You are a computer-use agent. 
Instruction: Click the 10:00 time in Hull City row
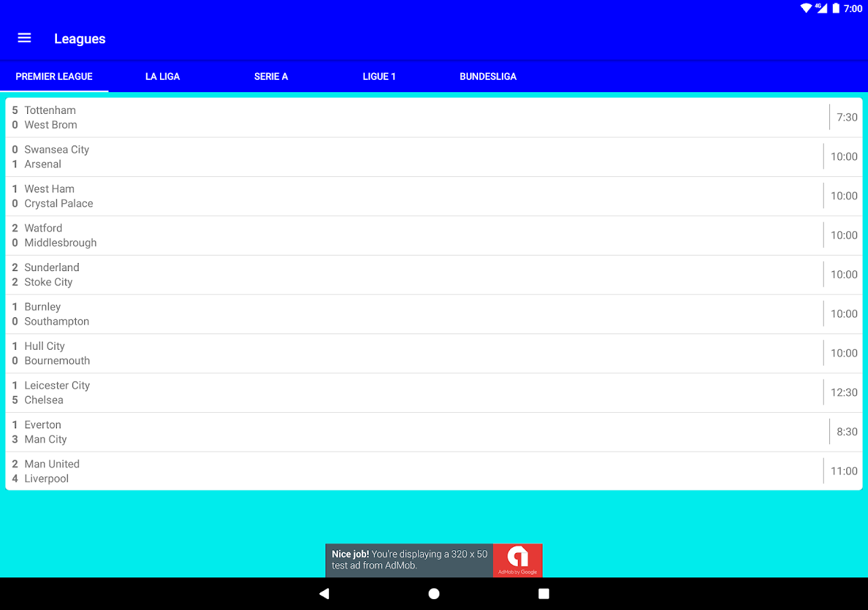(844, 353)
